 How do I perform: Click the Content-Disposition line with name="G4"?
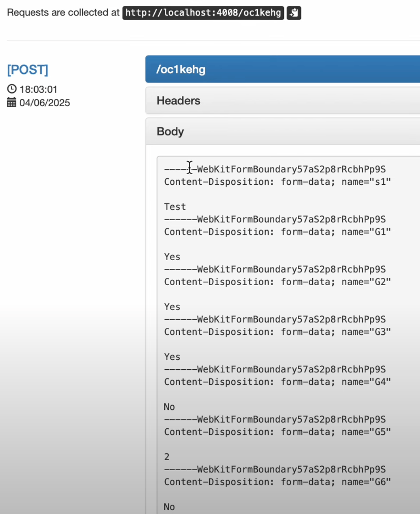(277, 382)
